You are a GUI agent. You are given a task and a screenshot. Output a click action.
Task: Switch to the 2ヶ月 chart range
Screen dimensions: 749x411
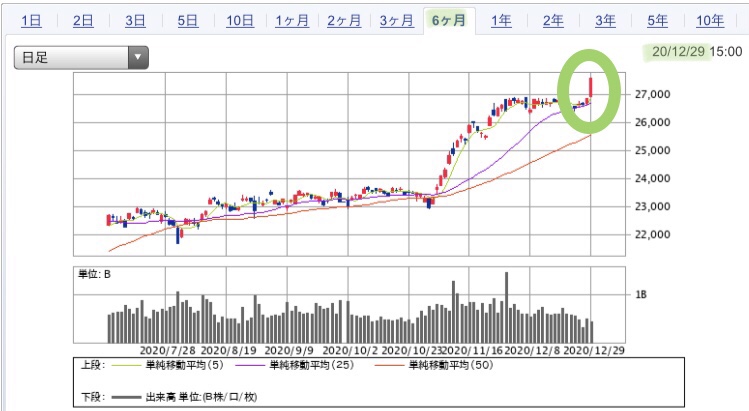(344, 21)
